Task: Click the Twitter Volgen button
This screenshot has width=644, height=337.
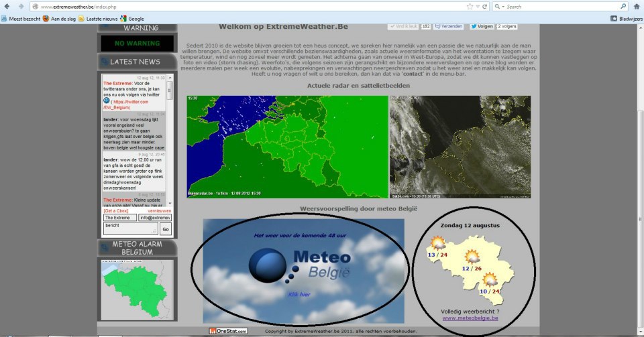Action: [482, 26]
